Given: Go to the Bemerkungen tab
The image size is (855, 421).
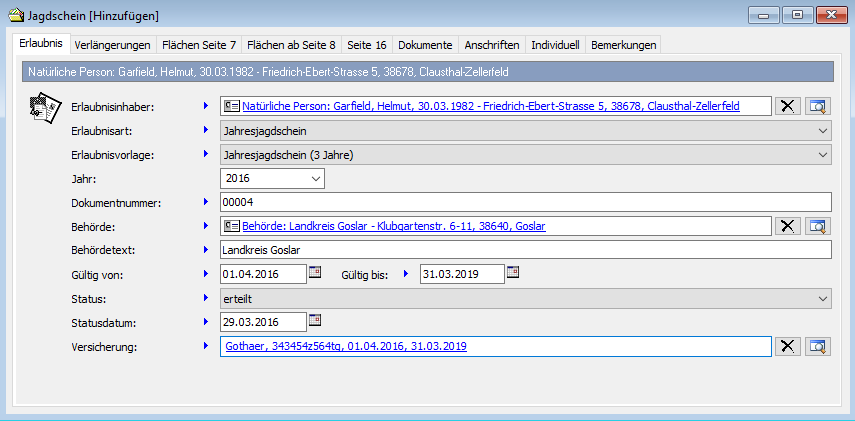Looking at the screenshot, I should point(623,45).
